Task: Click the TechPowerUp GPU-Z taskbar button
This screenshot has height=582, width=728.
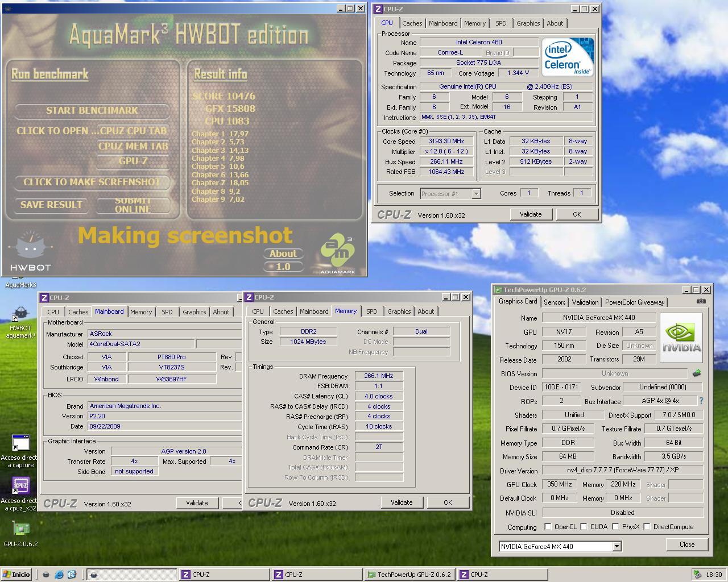Action: tap(409, 575)
